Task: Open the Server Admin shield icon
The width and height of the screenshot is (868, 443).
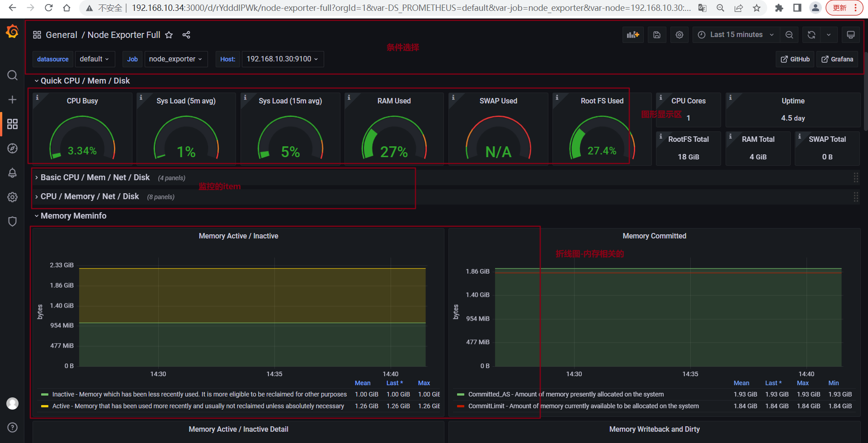Action: click(x=12, y=221)
